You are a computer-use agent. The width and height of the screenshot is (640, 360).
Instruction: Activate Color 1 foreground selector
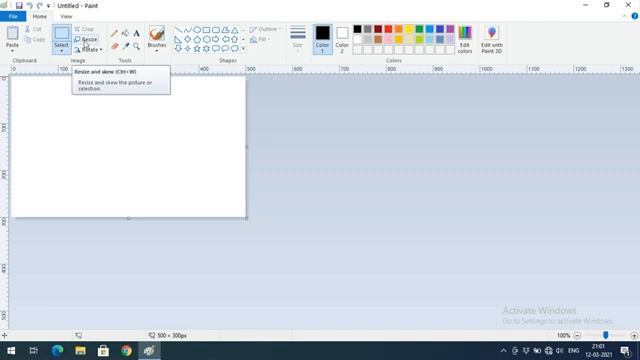[322, 40]
